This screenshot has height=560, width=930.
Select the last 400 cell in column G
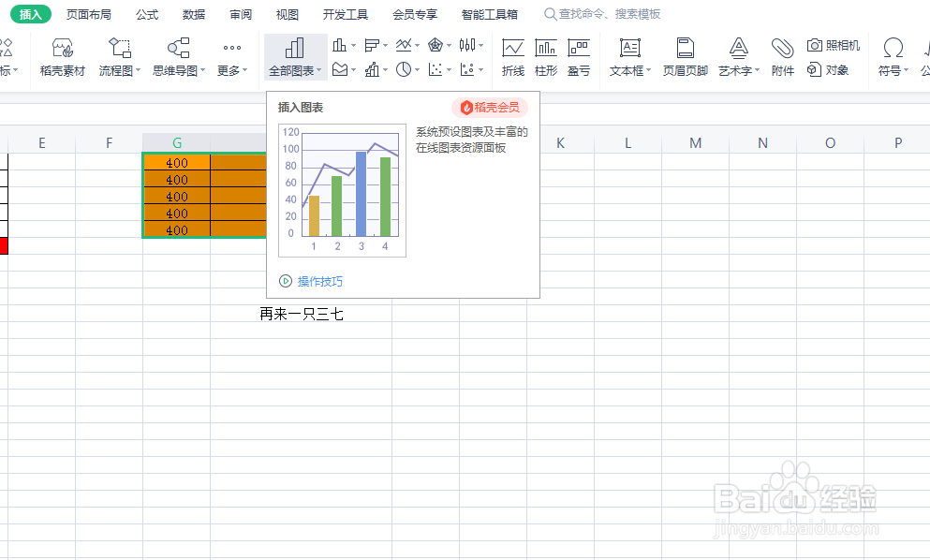click(177, 229)
